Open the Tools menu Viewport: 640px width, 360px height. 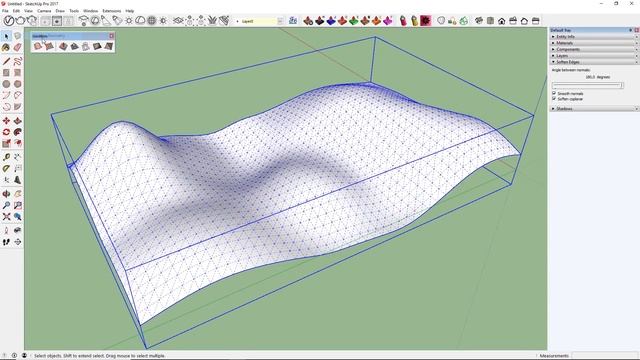(x=74, y=11)
